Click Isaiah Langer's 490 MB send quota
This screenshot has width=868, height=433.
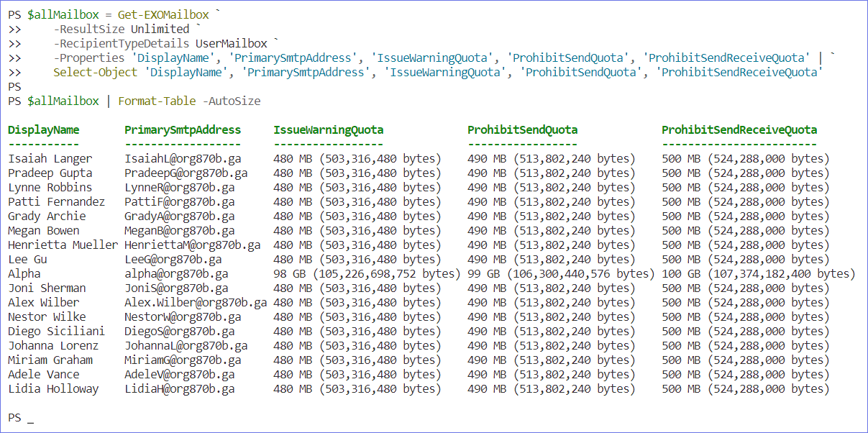click(552, 159)
